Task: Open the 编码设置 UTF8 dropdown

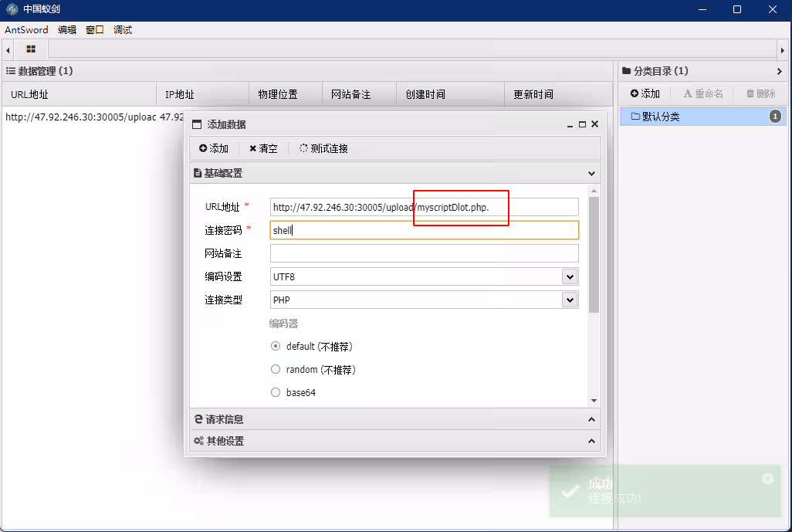Action: coord(570,276)
